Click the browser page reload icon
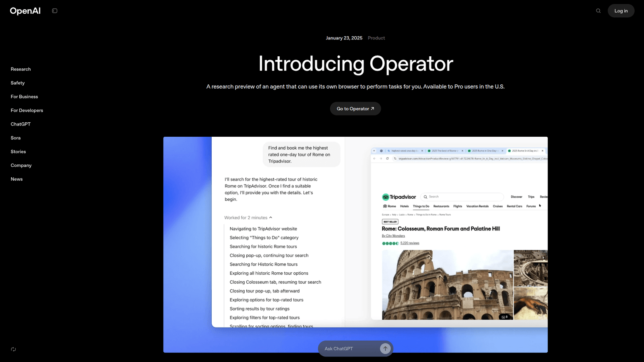Viewport: 644px width, 362px height. coord(387,158)
